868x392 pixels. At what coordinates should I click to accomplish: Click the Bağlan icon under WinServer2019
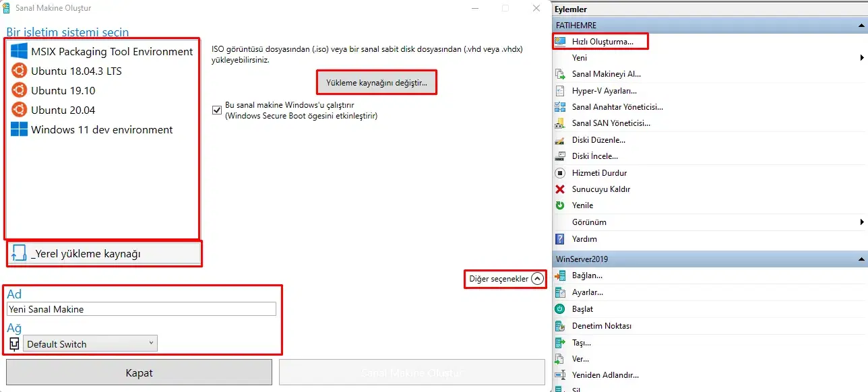pos(559,275)
